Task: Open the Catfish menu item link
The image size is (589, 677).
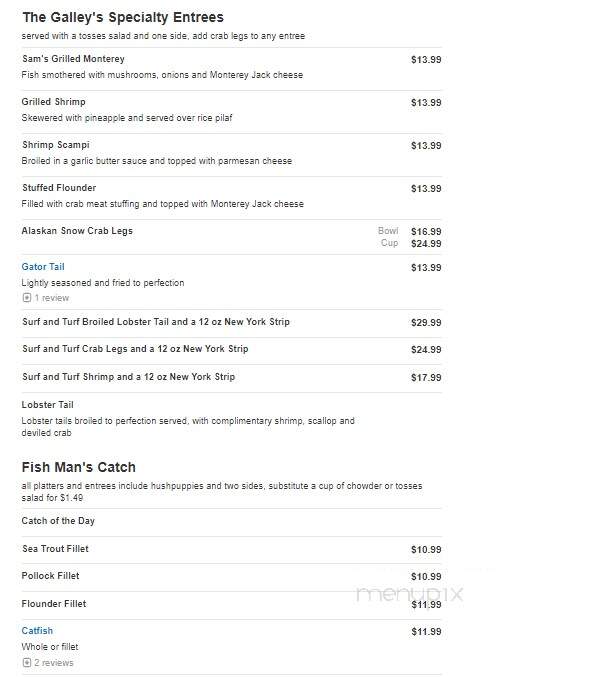Action: pos(37,631)
